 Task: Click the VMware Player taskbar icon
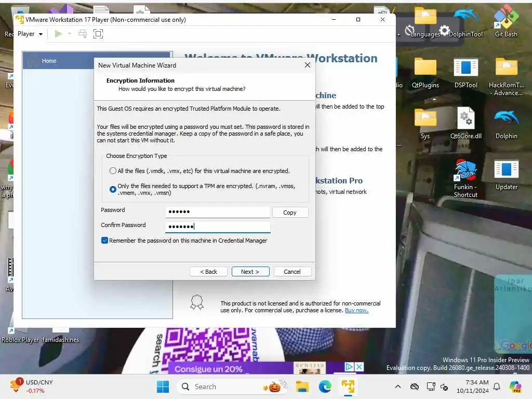tap(348, 387)
